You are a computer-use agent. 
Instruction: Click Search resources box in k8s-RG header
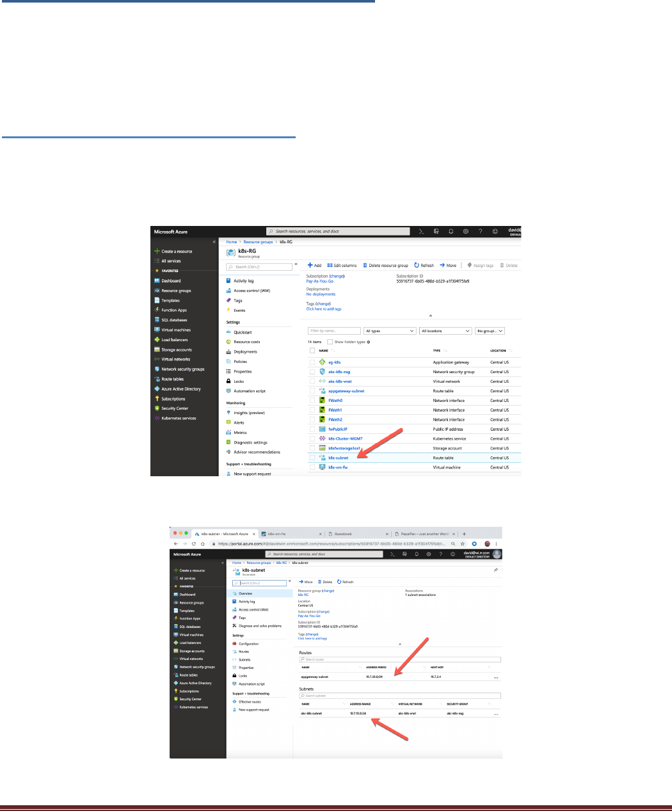click(338, 232)
